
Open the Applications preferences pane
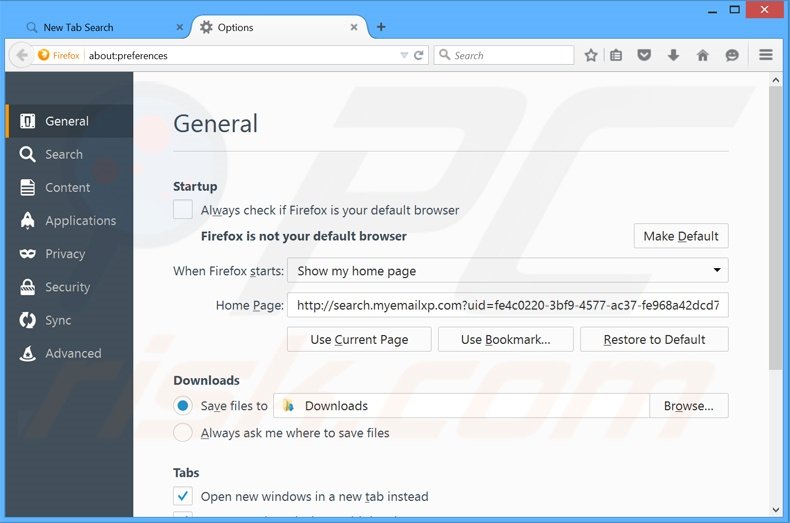tap(70, 221)
